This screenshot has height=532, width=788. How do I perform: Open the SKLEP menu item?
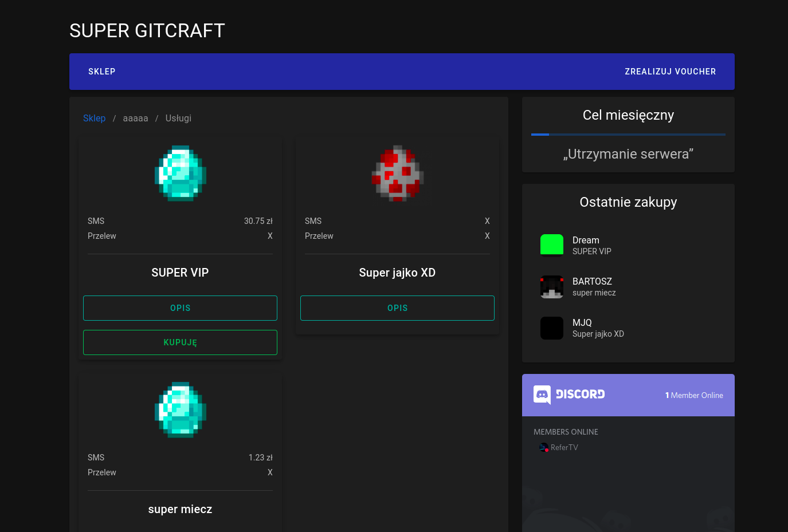click(x=102, y=72)
